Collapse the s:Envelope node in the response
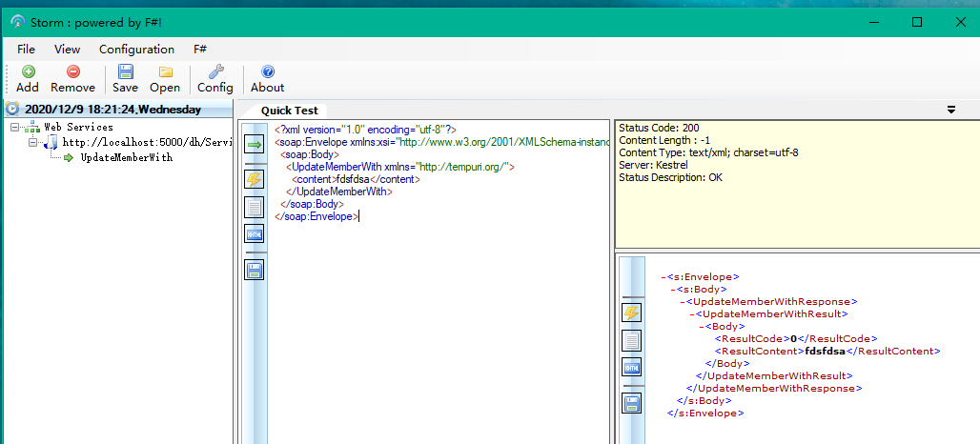Image resolution: width=980 pixels, height=444 pixels. coord(664,276)
